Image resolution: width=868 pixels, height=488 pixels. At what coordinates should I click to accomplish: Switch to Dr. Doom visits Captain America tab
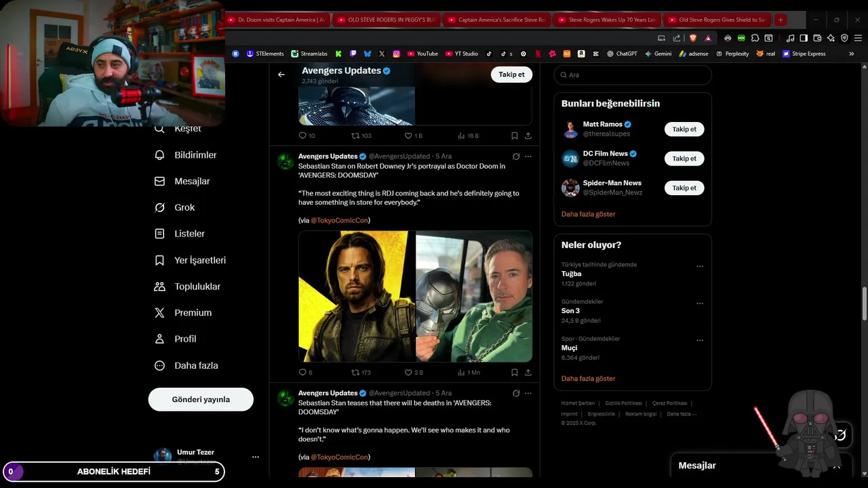[x=277, y=20]
